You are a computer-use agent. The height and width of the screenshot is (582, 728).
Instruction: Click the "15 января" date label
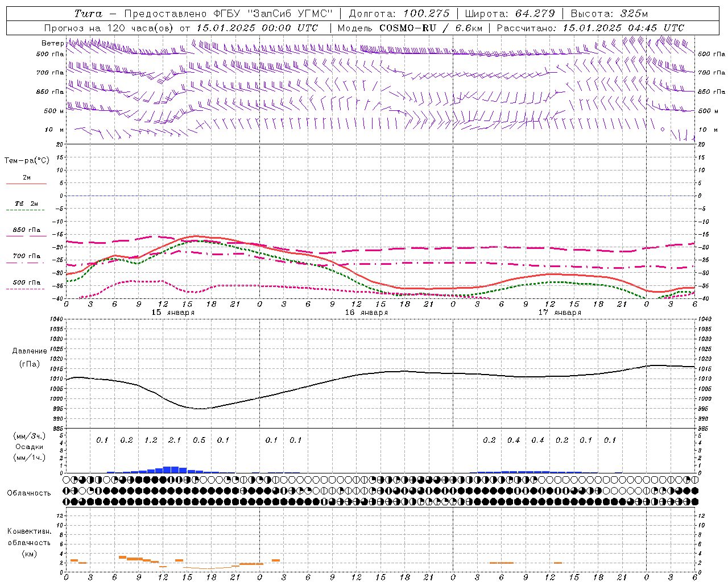tap(173, 313)
